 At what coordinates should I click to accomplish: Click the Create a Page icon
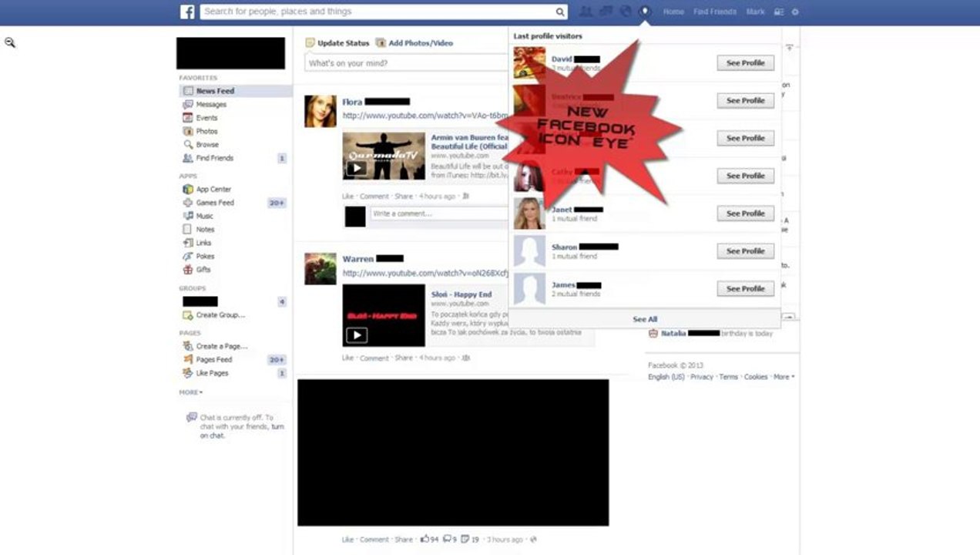(188, 346)
